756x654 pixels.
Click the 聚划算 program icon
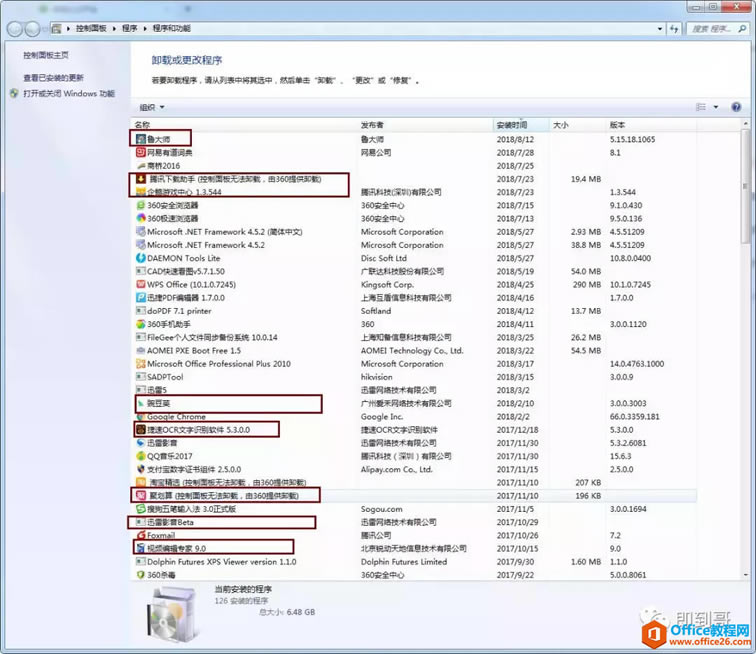pyautogui.click(x=140, y=496)
